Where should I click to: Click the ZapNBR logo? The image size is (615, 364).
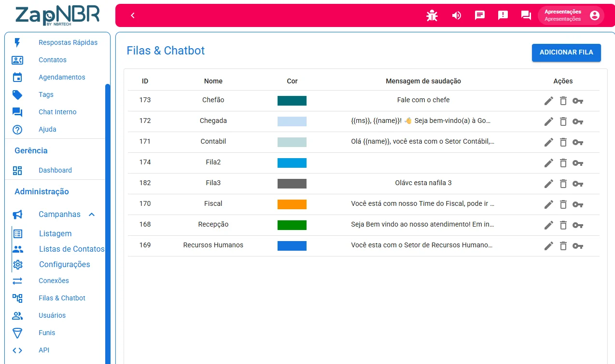(57, 15)
